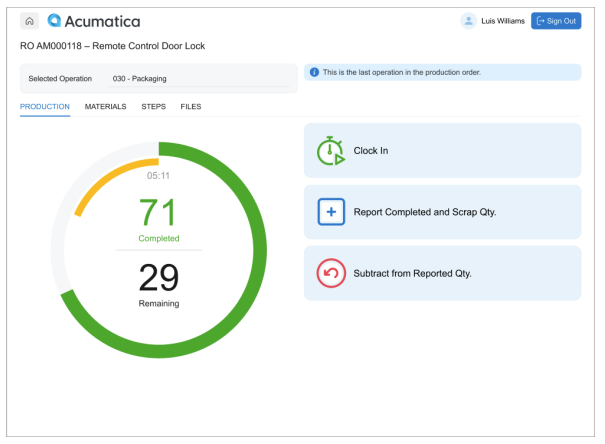
Task: Select Report Completed and Scrap Qty.
Action: (x=441, y=212)
